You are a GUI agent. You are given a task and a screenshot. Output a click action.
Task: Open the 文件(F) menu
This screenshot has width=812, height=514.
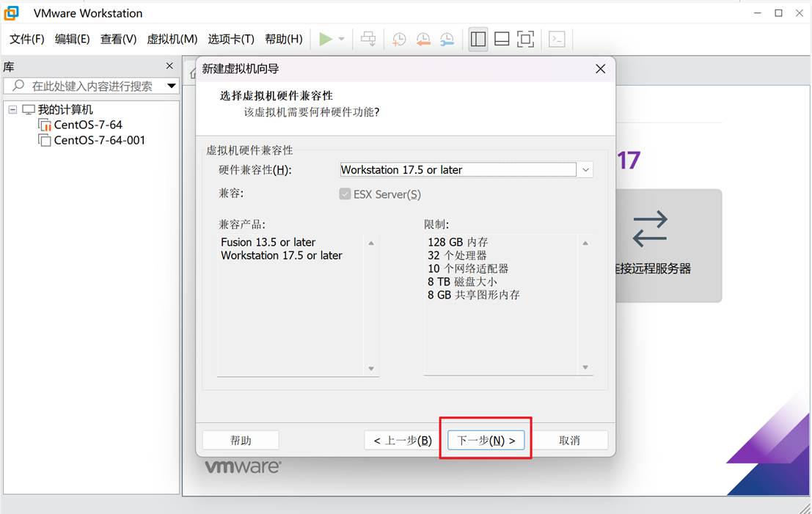click(x=27, y=40)
